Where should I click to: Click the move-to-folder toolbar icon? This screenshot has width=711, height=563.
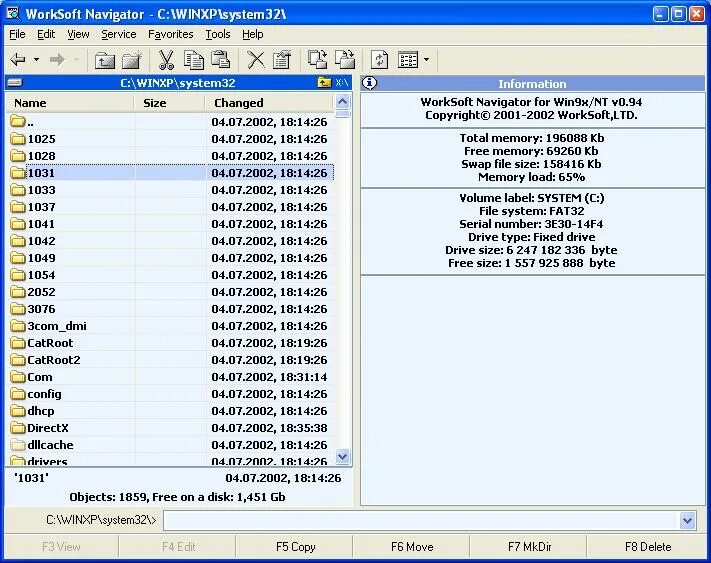click(x=345, y=60)
